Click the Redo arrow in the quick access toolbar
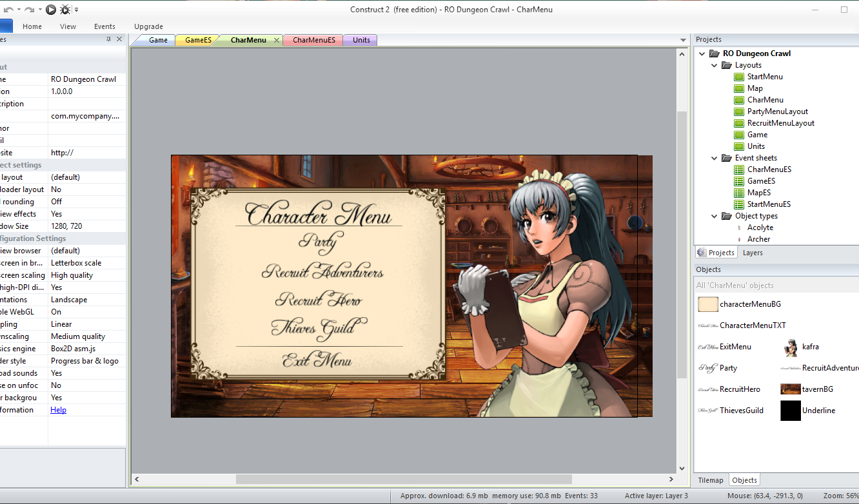The image size is (859, 504). (29, 10)
